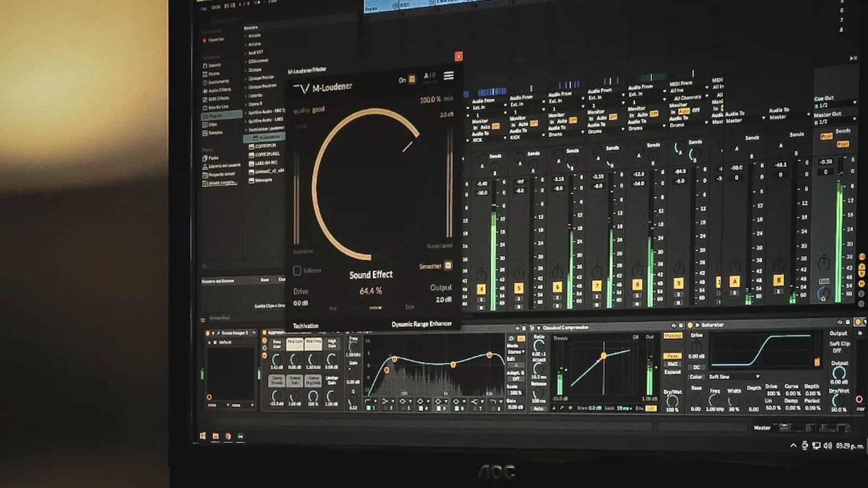Click the Techivation logo in M-Loudener header
868x488 pixels.
(301, 88)
